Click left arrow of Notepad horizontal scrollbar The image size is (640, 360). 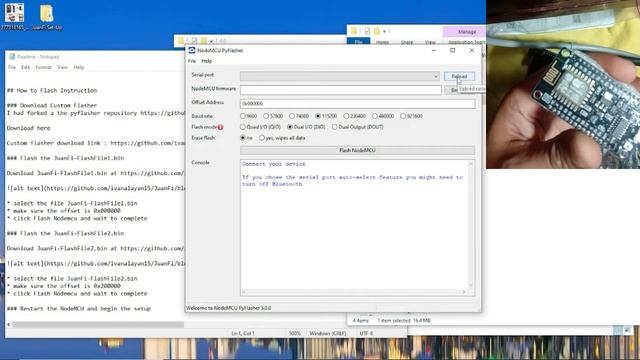click(x=9, y=325)
